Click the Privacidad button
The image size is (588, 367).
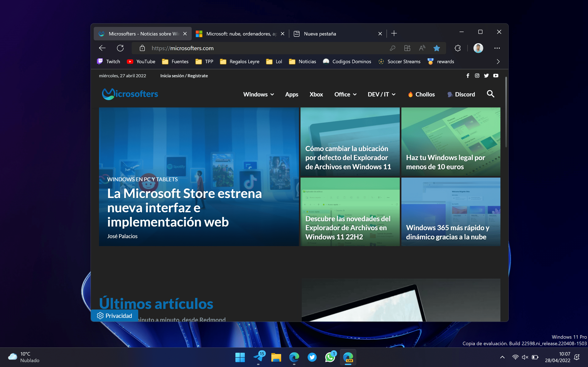coord(115,316)
